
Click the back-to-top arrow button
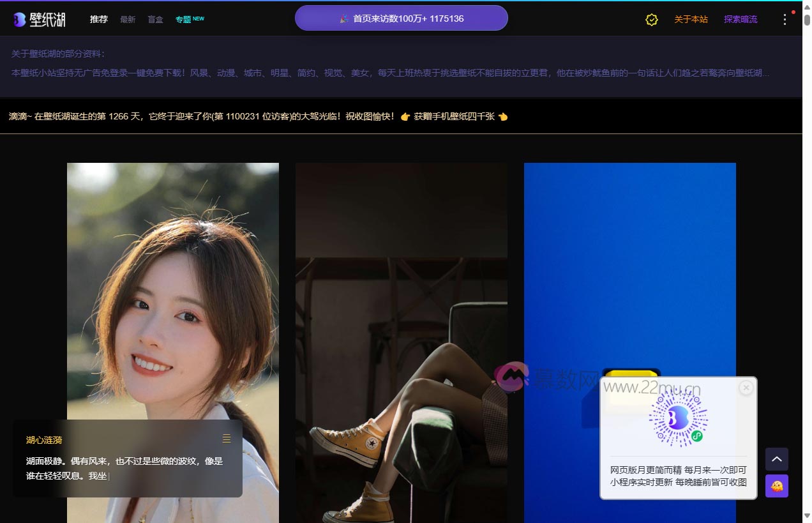point(776,459)
